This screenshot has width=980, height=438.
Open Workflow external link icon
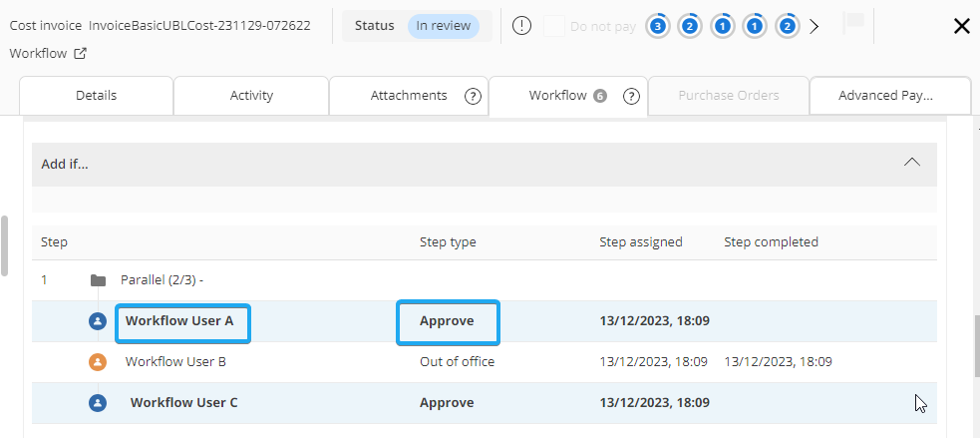coord(80,54)
